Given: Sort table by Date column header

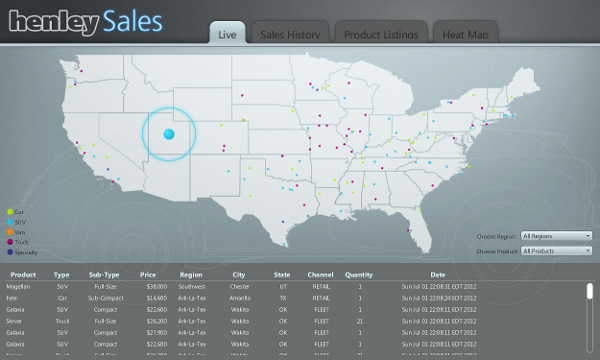Looking at the screenshot, I should pos(437,275).
